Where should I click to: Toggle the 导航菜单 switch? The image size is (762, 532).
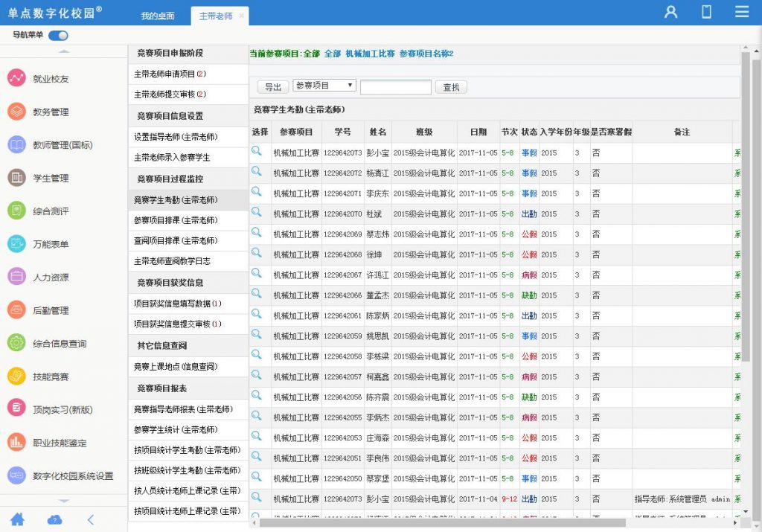click(x=58, y=36)
